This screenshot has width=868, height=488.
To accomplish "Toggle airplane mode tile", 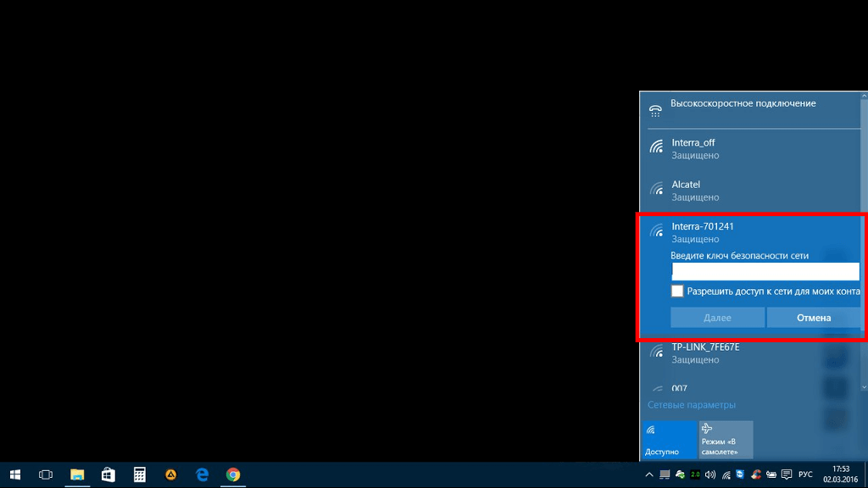I will (726, 440).
